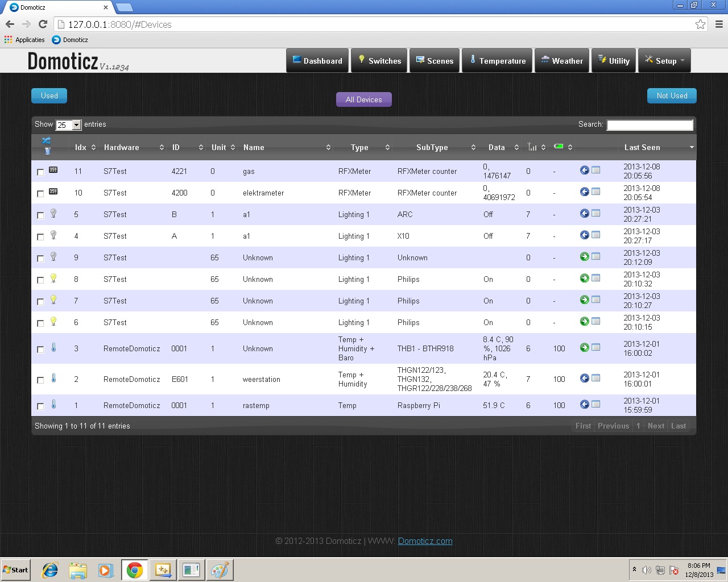Select checkbox for device Idx 9
The image size is (728, 582).
[x=40, y=259]
